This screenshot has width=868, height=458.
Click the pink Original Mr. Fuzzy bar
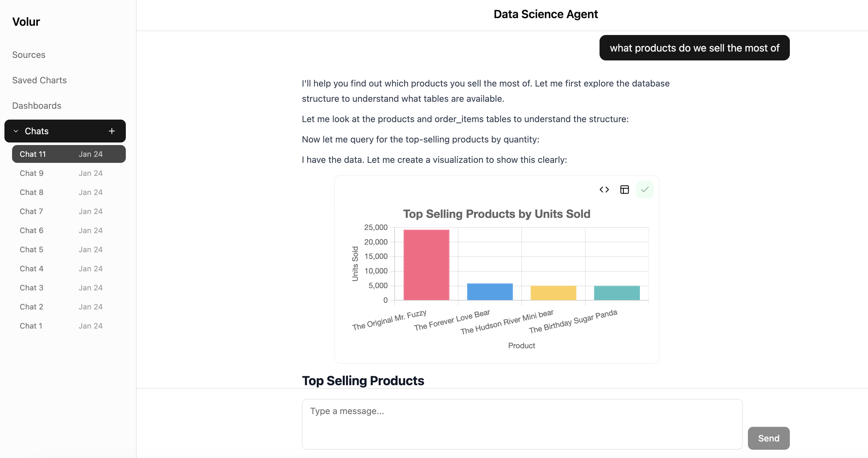point(426,265)
